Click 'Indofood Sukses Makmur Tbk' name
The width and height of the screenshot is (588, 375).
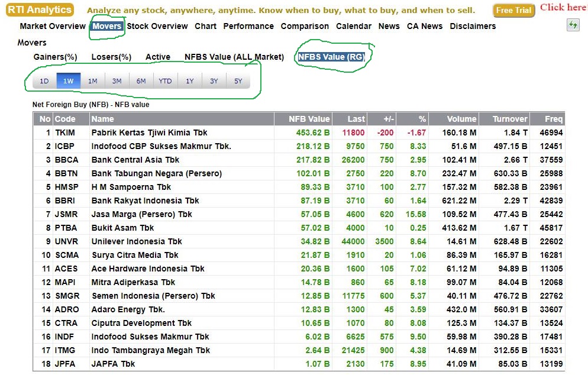click(150, 337)
